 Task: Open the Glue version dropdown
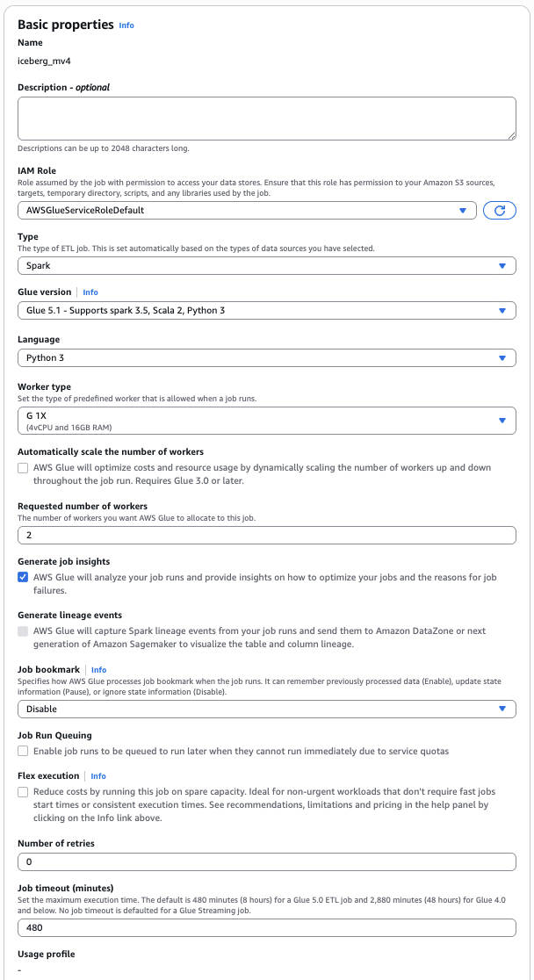tap(266, 310)
